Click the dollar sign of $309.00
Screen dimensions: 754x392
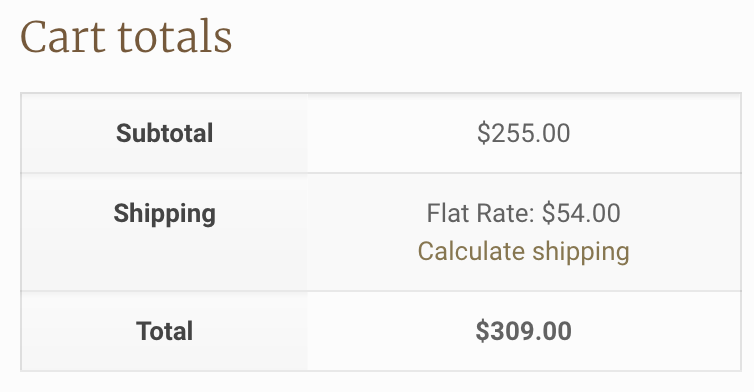point(482,331)
